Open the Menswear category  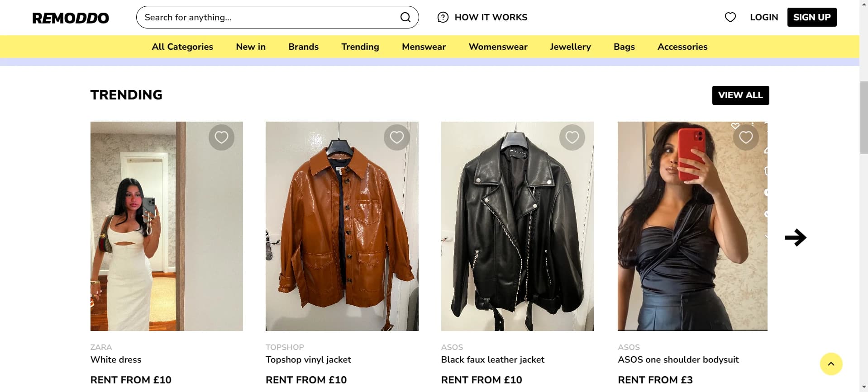coord(424,47)
